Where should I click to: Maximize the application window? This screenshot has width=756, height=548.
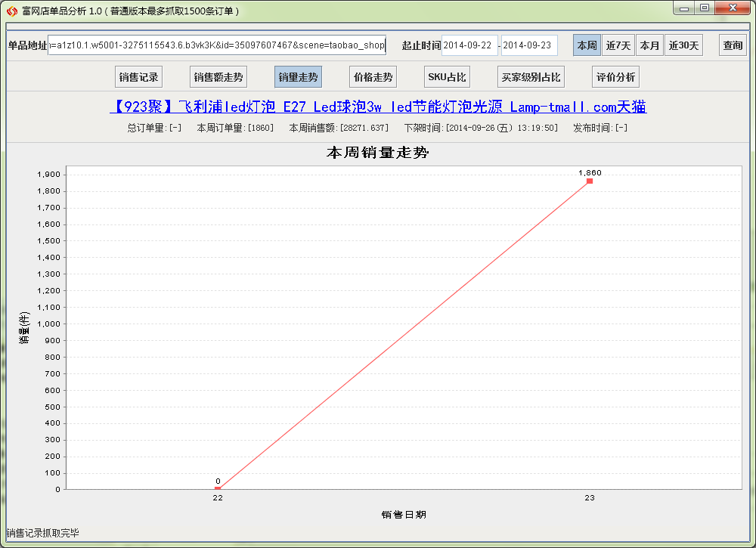705,8
